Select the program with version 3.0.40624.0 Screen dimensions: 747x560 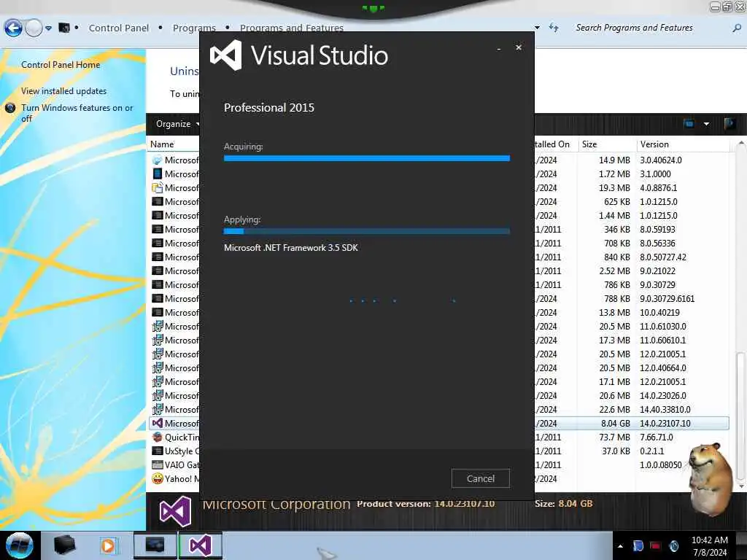click(x=438, y=160)
